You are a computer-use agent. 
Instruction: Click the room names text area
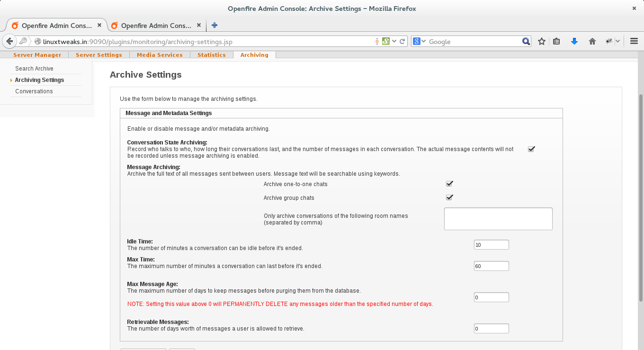[x=498, y=219]
